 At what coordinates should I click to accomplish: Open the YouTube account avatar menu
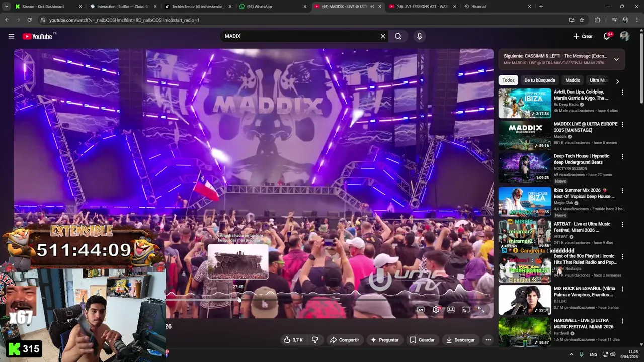pyautogui.click(x=624, y=36)
